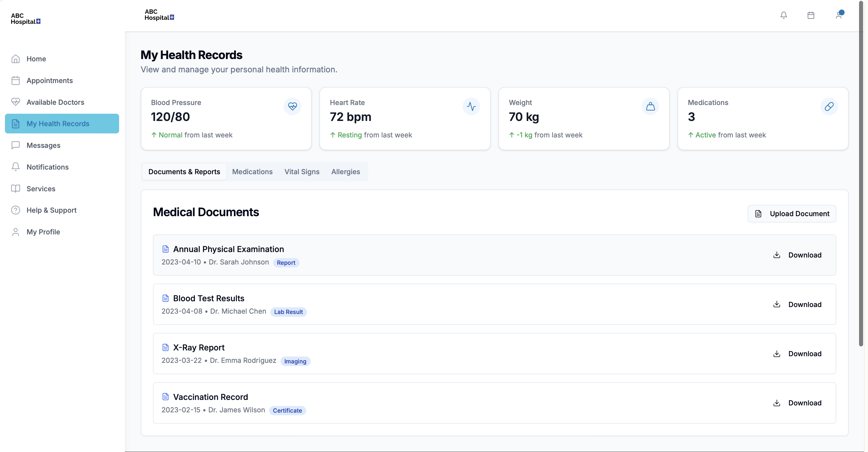Click the heart icon on Blood Pressure card

coord(292,106)
